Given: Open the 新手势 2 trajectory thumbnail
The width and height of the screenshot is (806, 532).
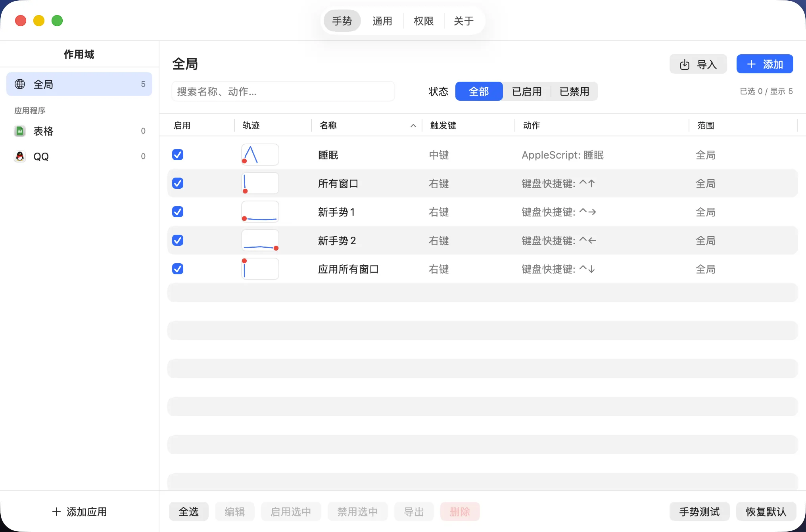Looking at the screenshot, I should [x=260, y=240].
